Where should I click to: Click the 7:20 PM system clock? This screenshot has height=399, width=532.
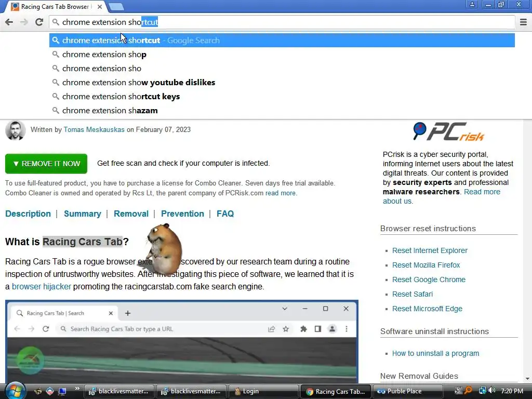[x=512, y=391]
